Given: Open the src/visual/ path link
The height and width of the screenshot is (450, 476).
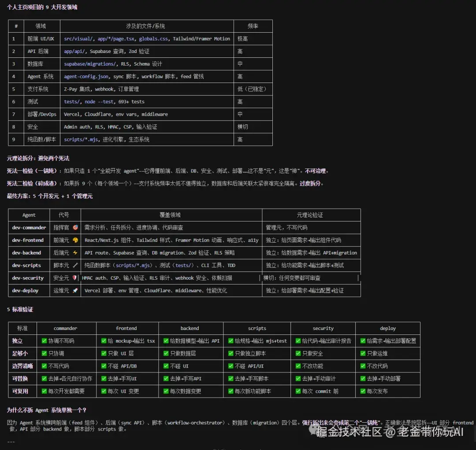Looking at the screenshot, I should click(78, 38).
